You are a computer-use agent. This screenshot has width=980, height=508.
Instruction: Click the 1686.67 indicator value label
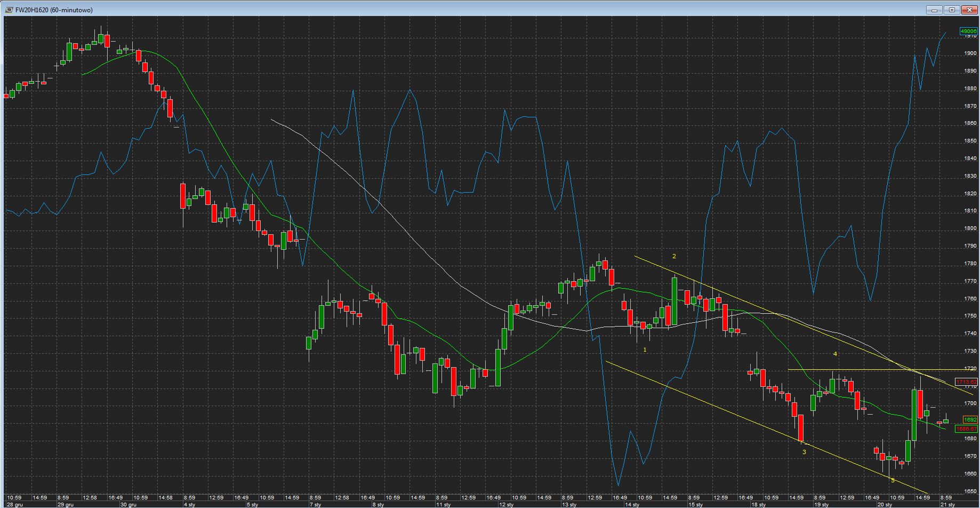tap(967, 428)
